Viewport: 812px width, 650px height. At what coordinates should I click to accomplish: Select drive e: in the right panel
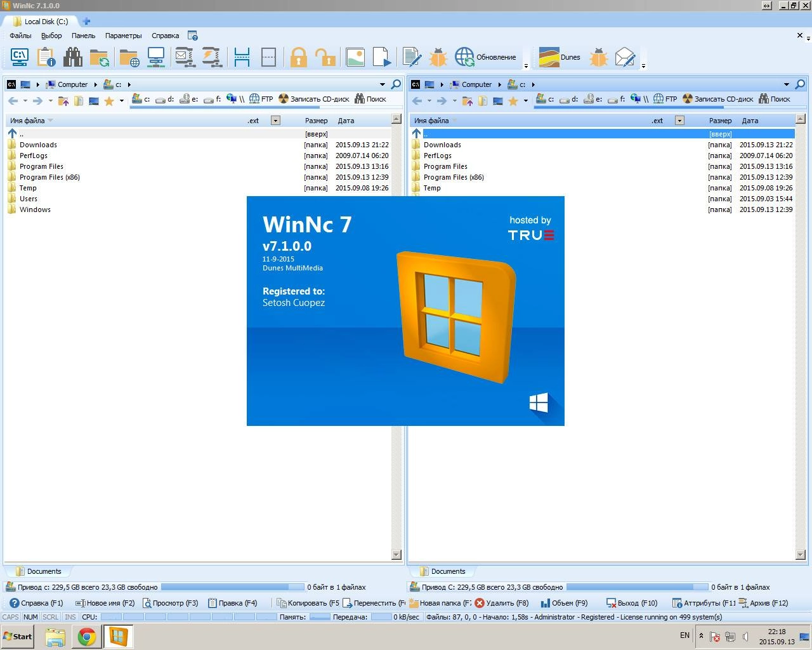coord(593,99)
